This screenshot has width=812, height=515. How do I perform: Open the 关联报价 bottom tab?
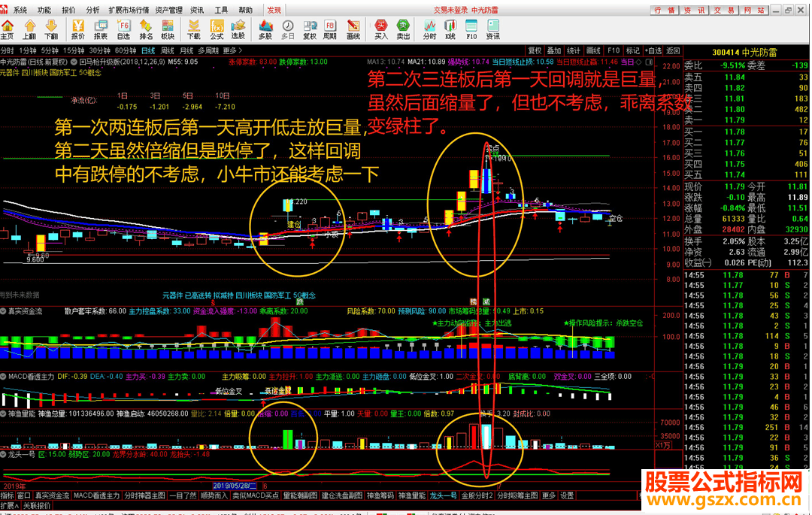click(x=38, y=506)
